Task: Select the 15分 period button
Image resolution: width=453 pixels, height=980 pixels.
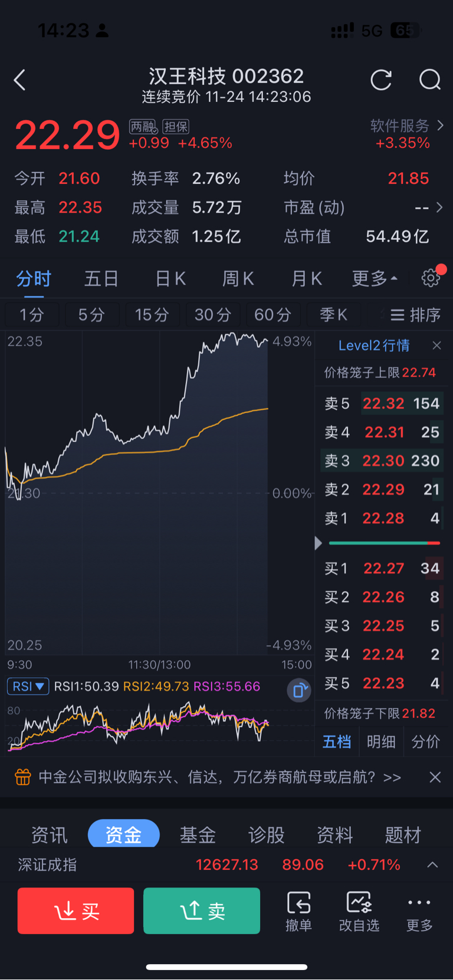Action: pos(152,315)
